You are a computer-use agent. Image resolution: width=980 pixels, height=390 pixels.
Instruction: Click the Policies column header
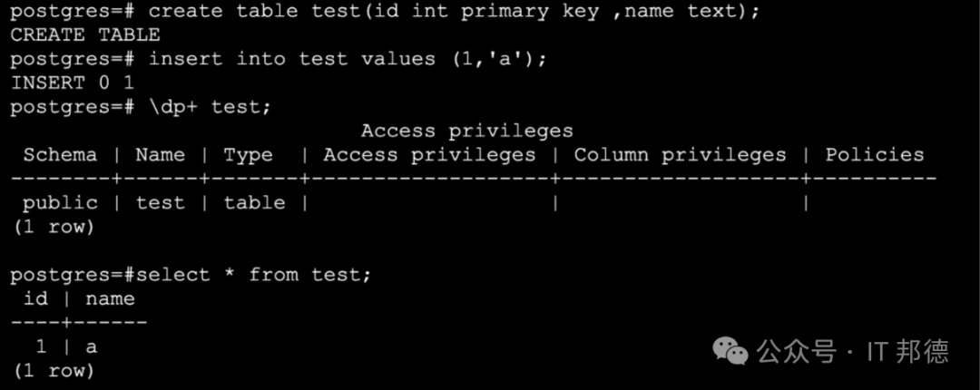pyautogui.click(x=875, y=155)
